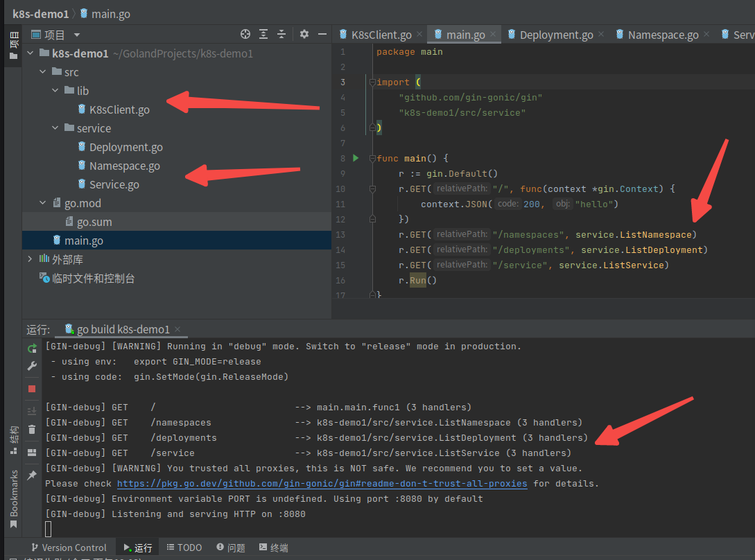Click the collapse all icon in project panel
Viewport: 755px width, 560px height.
tap(281, 34)
